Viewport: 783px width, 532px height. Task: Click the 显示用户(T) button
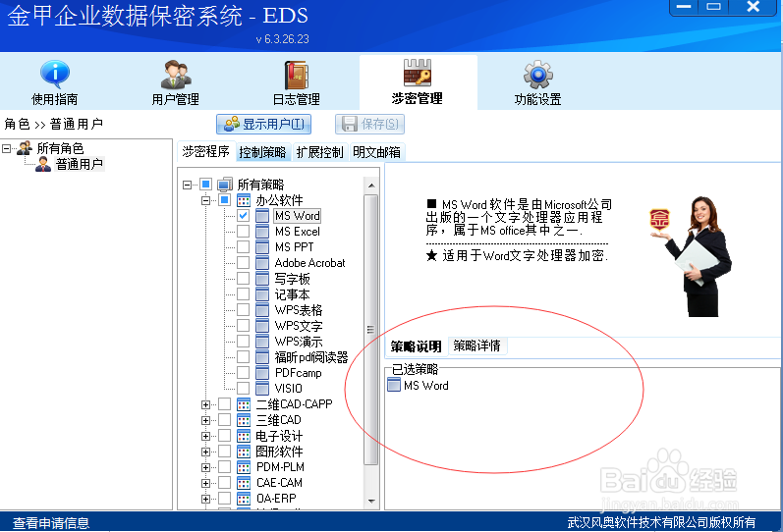(x=263, y=124)
